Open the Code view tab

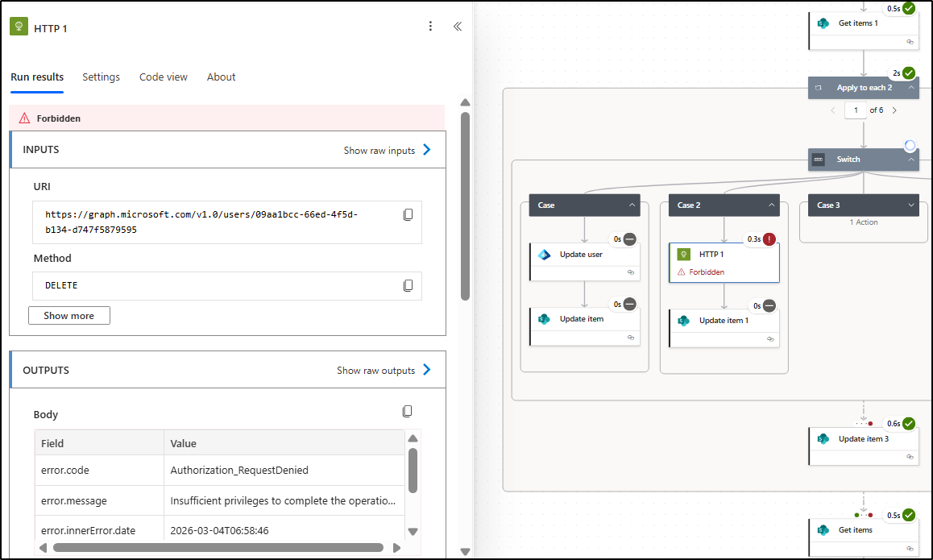coord(164,77)
